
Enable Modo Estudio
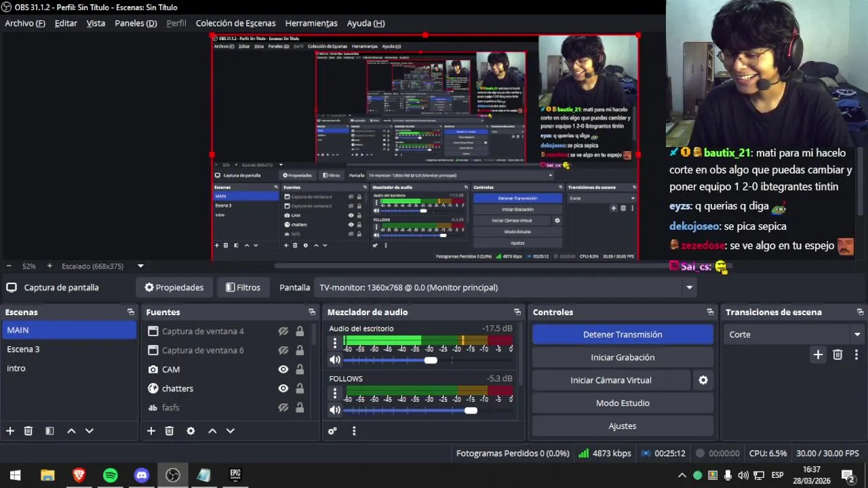pos(623,403)
